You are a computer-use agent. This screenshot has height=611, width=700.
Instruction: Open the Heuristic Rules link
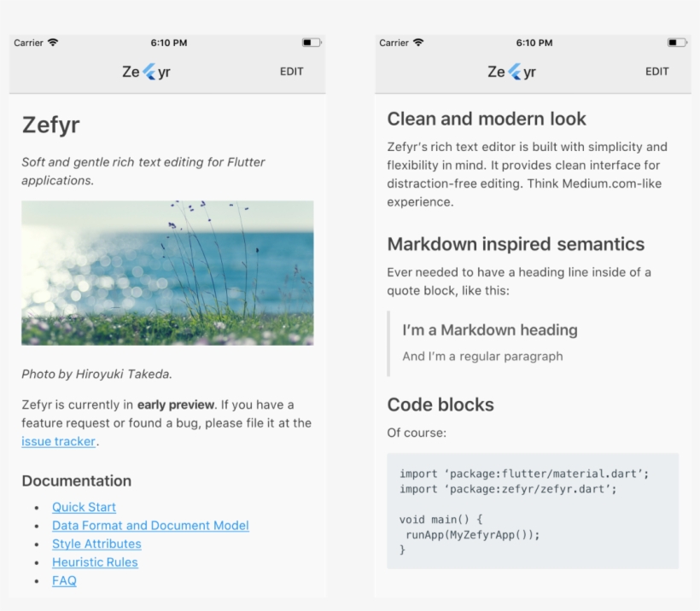[95, 562]
